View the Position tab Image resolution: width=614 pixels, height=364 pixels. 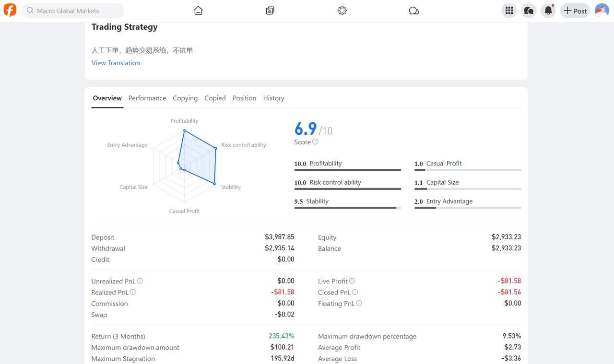coord(244,98)
